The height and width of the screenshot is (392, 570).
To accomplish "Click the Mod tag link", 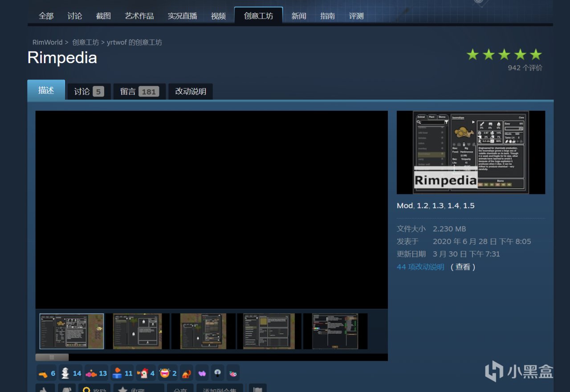I will tap(405, 206).
